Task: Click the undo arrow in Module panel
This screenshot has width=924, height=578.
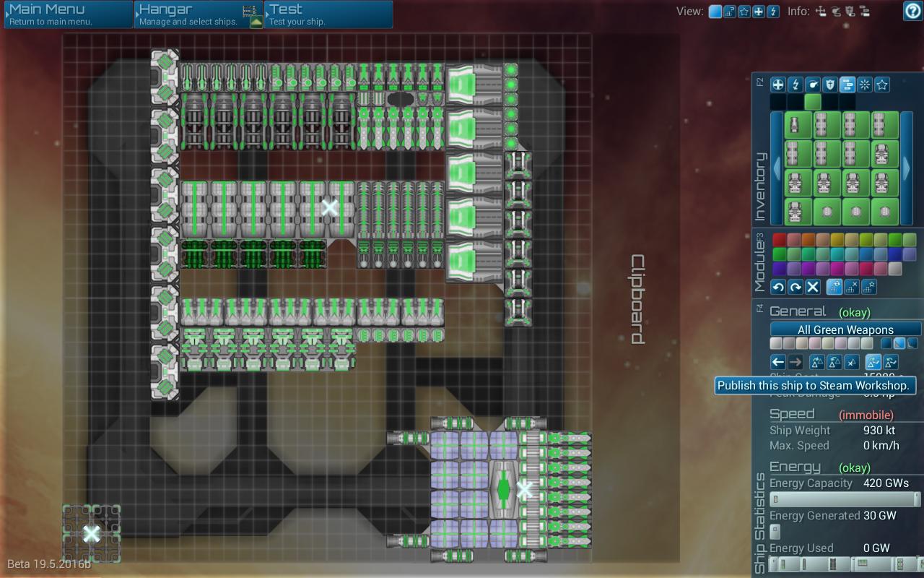Action: 778,287
